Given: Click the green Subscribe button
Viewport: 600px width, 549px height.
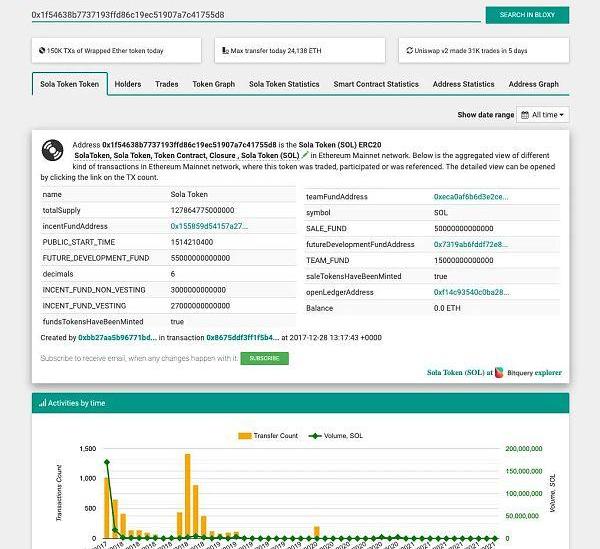Looking at the screenshot, I should click(264, 358).
